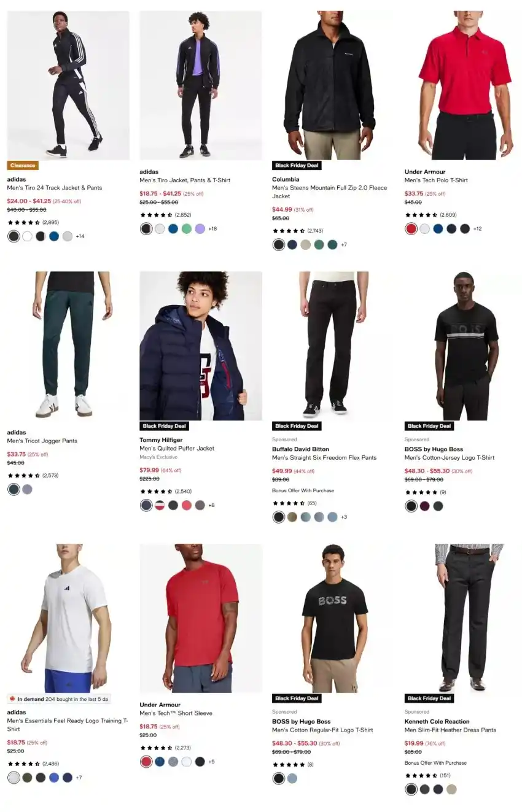Screen dimensions: 522x812
Task: Open Men's Tricot Jogger Pants product link
Action: pos(42,441)
